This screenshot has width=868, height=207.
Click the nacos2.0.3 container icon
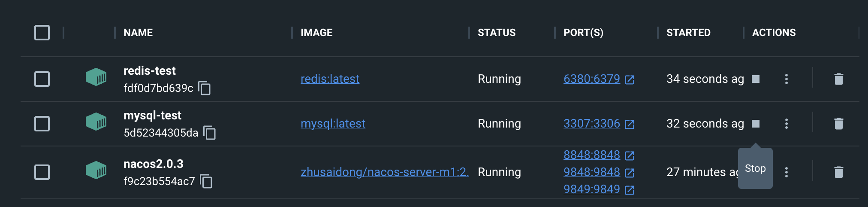tap(96, 170)
